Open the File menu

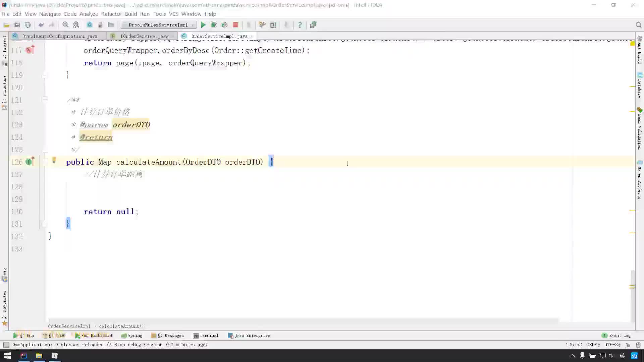tap(5, 14)
